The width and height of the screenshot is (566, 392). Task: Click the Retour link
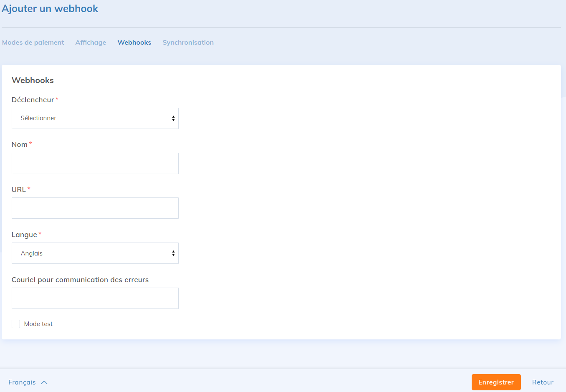pyautogui.click(x=543, y=382)
